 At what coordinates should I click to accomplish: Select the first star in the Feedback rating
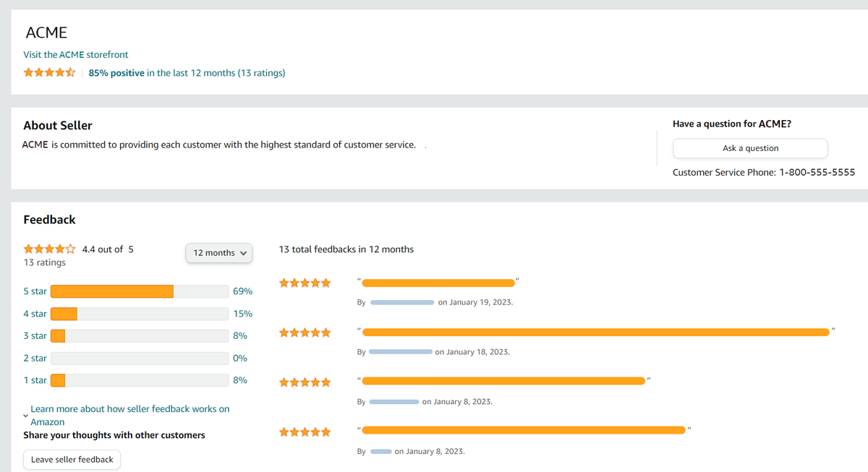click(x=28, y=249)
